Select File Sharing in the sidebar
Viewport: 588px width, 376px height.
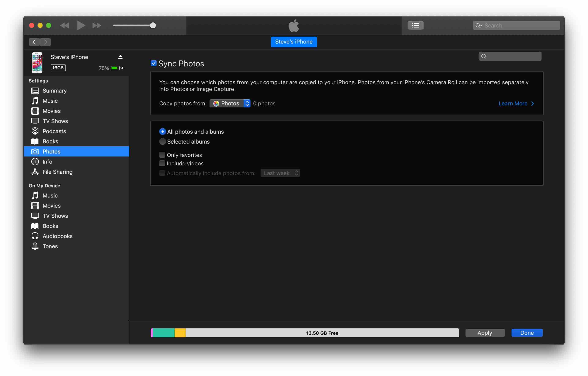pos(57,172)
